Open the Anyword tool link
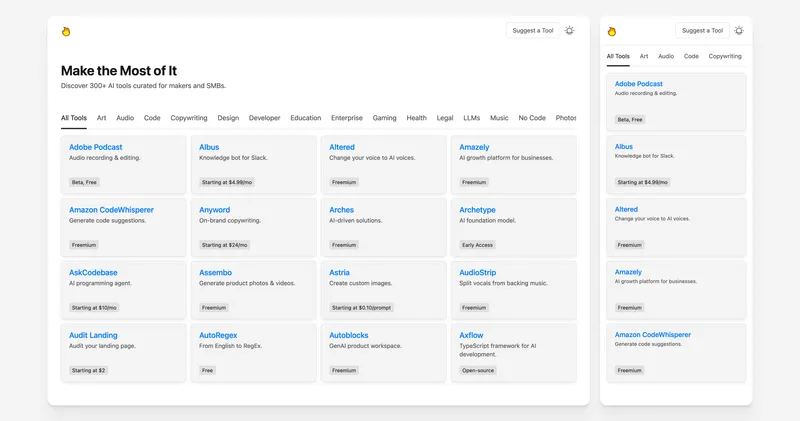 [x=215, y=210]
